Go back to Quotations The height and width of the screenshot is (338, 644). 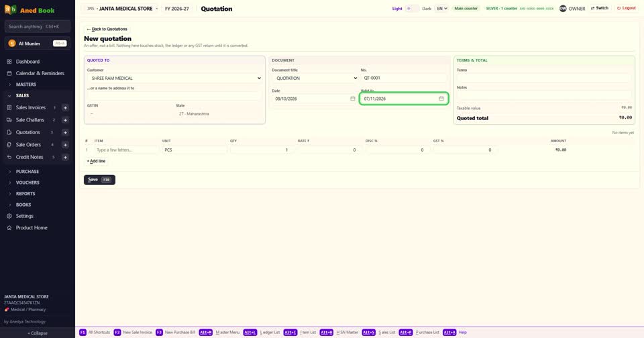pos(107,29)
